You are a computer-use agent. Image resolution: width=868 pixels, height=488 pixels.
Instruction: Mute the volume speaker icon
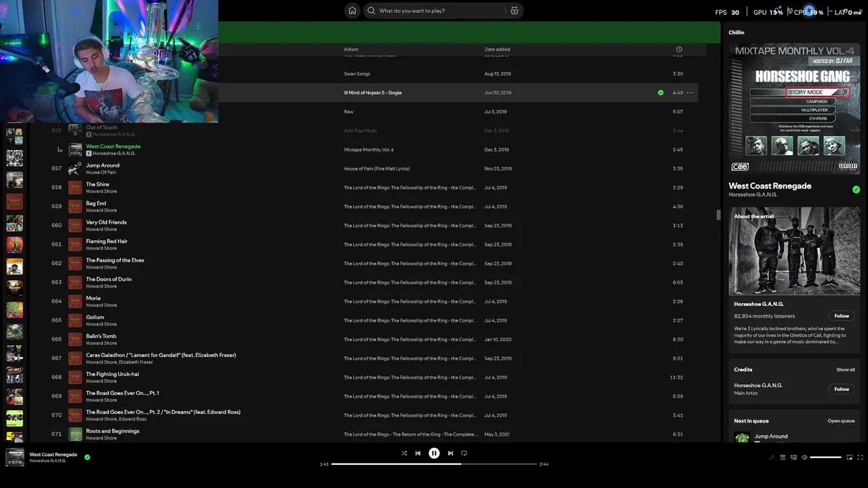click(x=804, y=457)
